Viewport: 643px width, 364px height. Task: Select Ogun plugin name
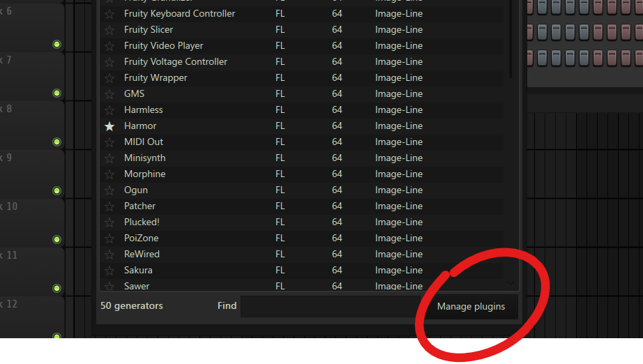pyautogui.click(x=136, y=190)
